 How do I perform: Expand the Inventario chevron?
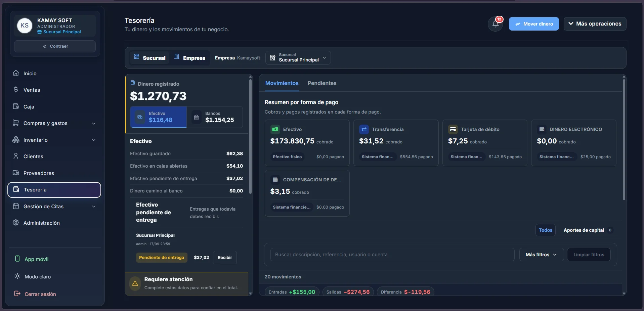tap(94, 140)
